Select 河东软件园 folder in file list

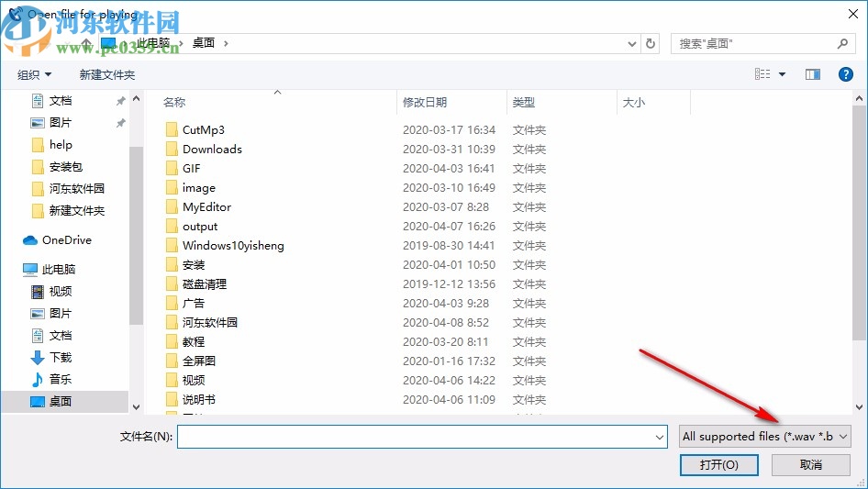tap(210, 322)
